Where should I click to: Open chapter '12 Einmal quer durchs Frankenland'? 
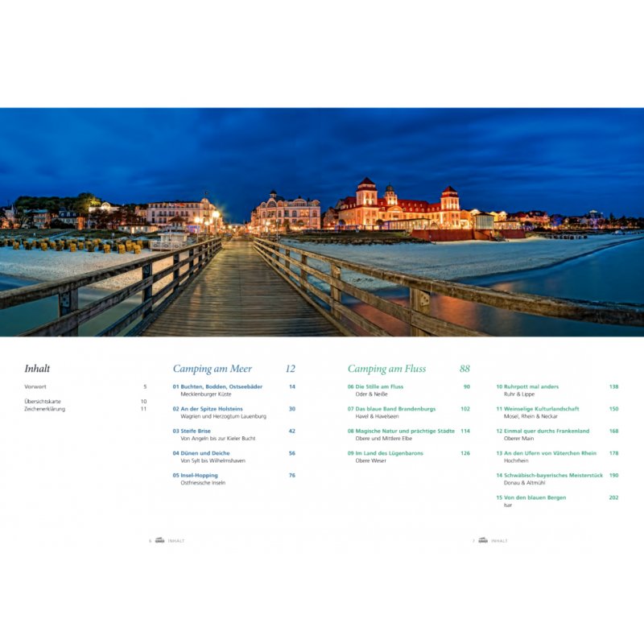click(x=542, y=431)
